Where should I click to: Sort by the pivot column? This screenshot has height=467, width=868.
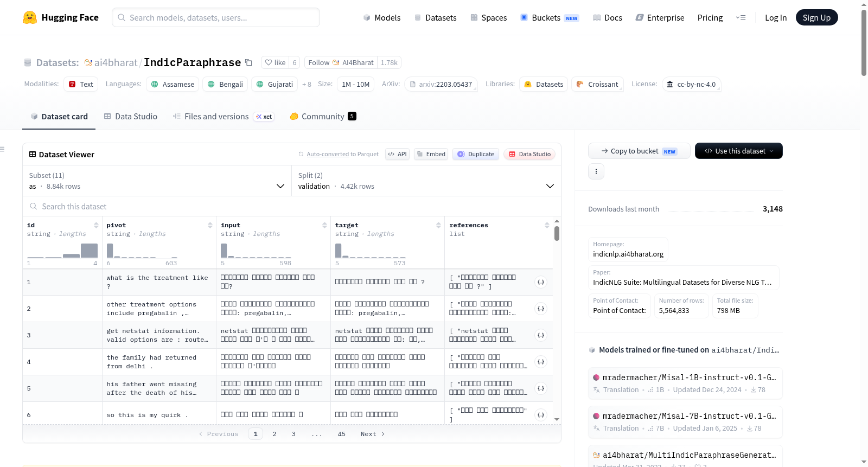(210, 225)
